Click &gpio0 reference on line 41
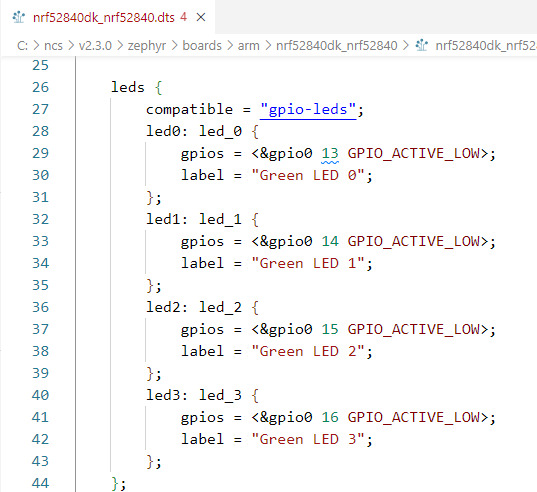This screenshot has height=492, width=537. pos(286,418)
